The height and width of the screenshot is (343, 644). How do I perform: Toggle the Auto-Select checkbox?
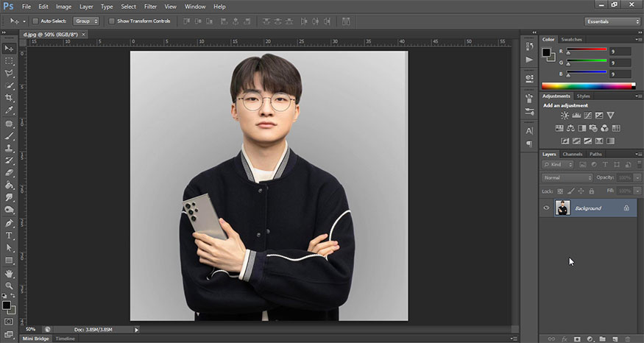pyautogui.click(x=35, y=21)
